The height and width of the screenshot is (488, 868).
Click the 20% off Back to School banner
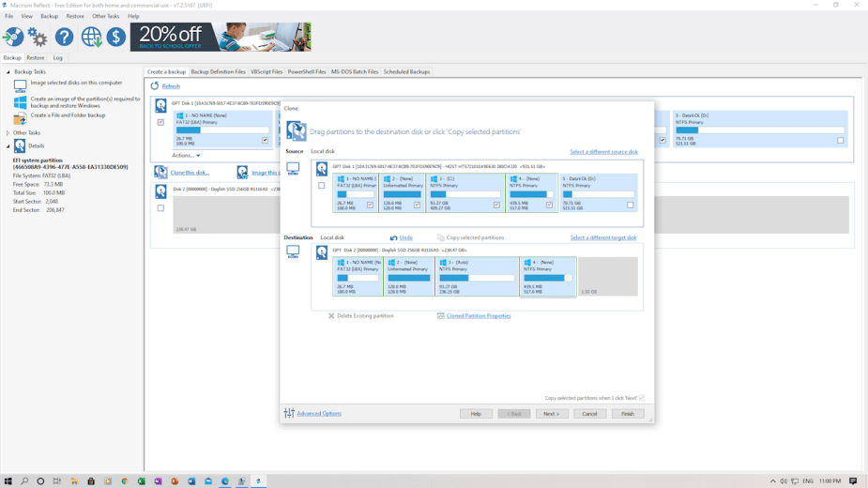(221, 37)
